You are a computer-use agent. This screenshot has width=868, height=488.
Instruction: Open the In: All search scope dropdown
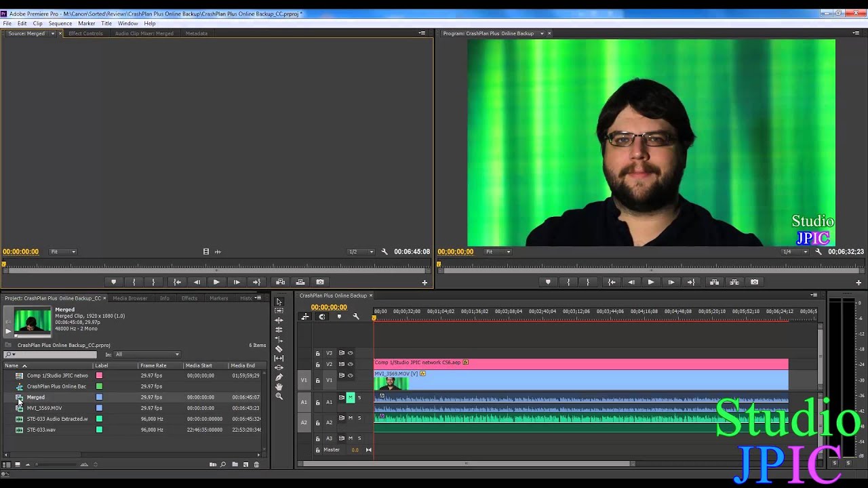pos(147,354)
